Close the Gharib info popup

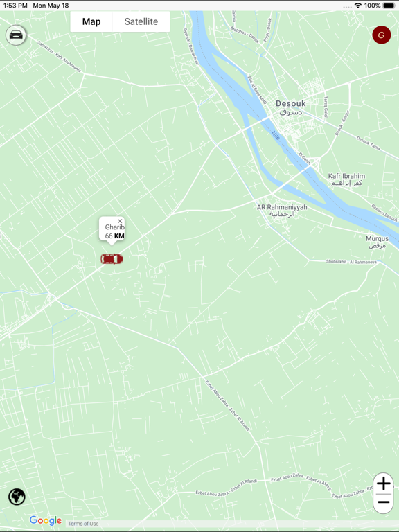point(120,221)
